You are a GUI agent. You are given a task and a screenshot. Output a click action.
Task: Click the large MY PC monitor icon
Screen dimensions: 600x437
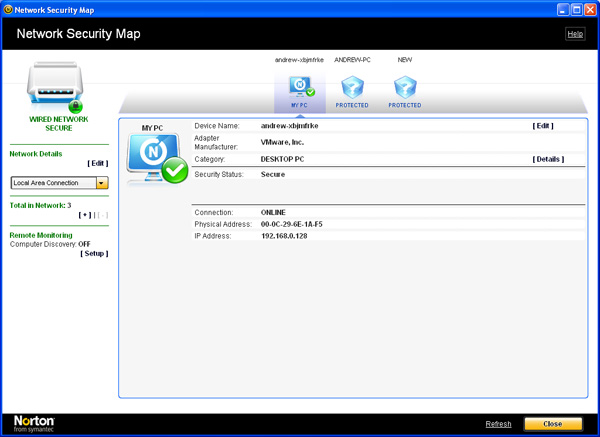pyautogui.click(x=157, y=158)
